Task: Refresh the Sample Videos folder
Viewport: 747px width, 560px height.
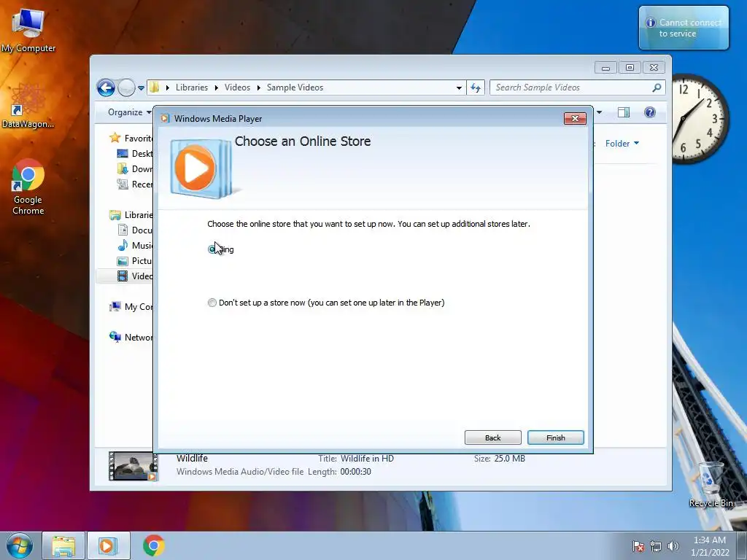Action: point(476,87)
